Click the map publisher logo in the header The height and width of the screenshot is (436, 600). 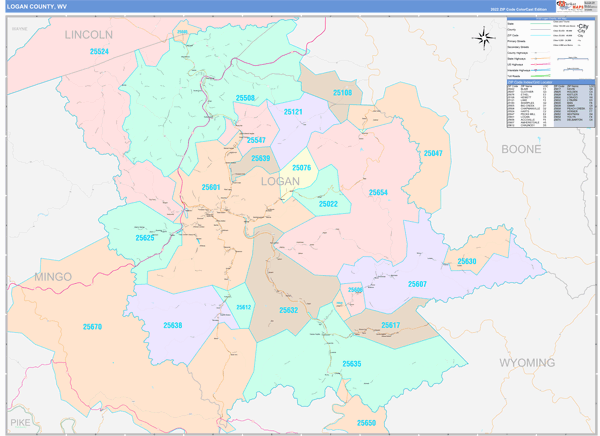tap(570, 6)
